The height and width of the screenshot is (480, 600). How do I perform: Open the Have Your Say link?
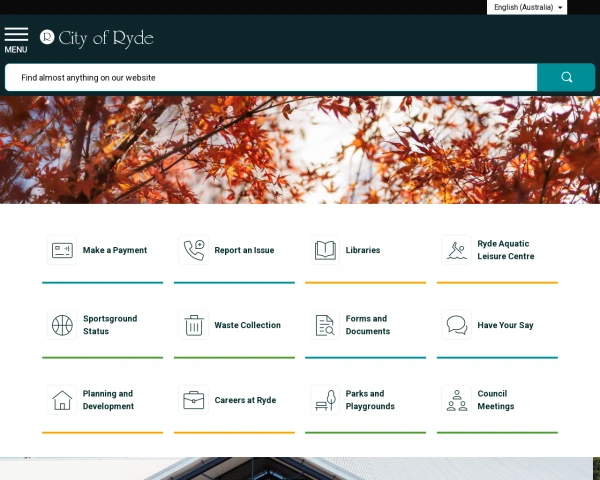(x=505, y=325)
